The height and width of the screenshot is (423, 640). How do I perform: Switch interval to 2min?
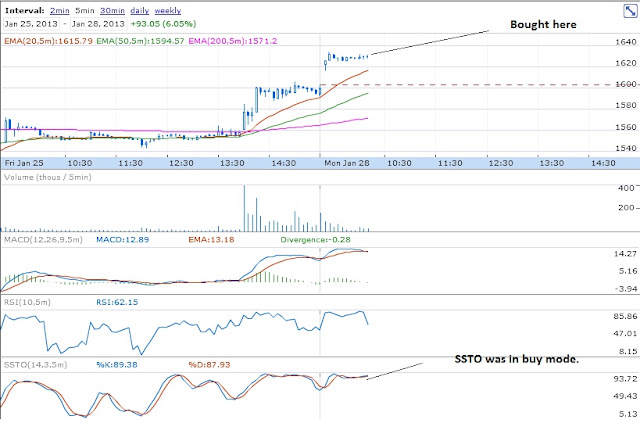tap(60, 11)
